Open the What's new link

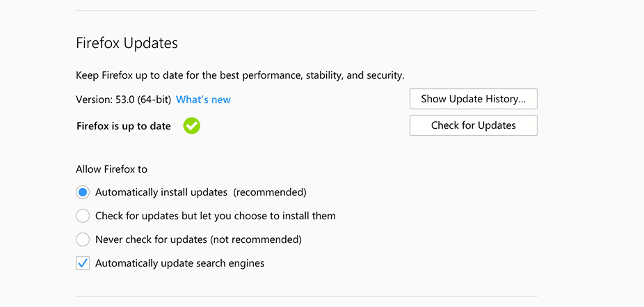pyautogui.click(x=203, y=100)
